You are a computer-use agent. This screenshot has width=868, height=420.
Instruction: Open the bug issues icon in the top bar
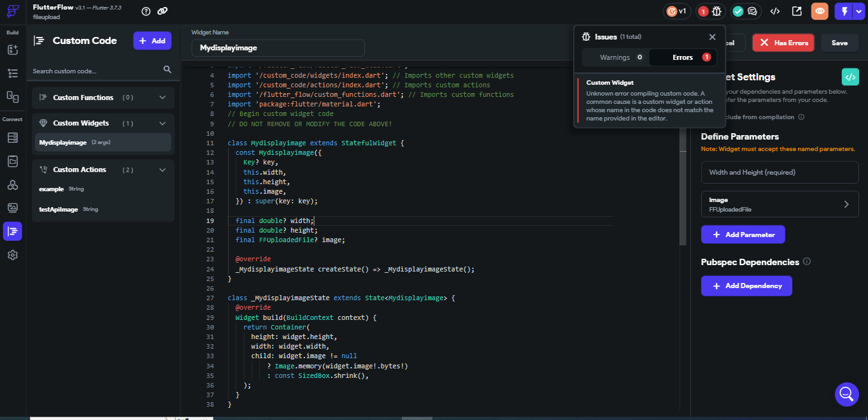(717, 11)
